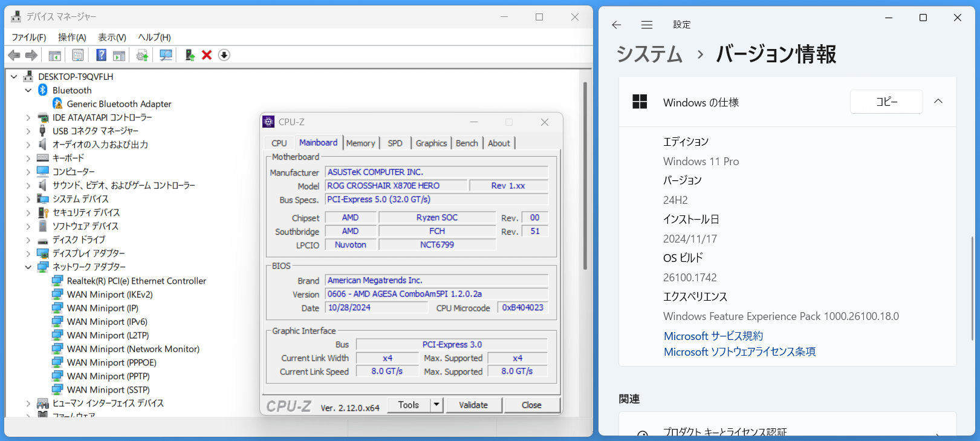Select WAN Miniport (IKEv2) entry
Viewport: 980px width, 441px height.
(110, 295)
